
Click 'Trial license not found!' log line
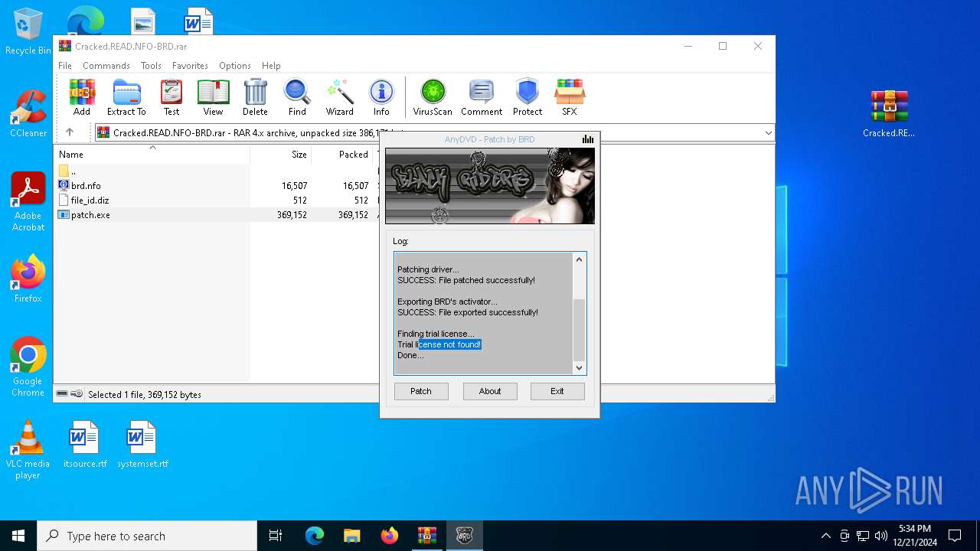point(439,344)
